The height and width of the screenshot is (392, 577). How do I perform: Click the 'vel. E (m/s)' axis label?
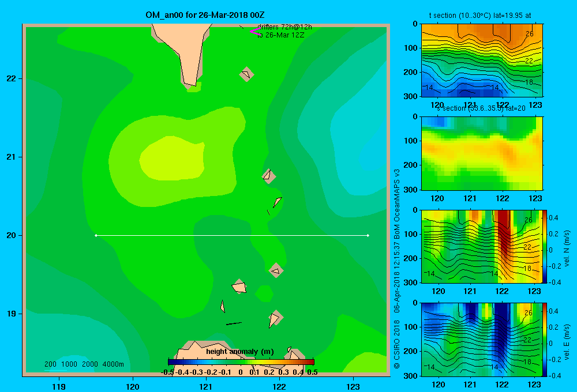(567, 342)
